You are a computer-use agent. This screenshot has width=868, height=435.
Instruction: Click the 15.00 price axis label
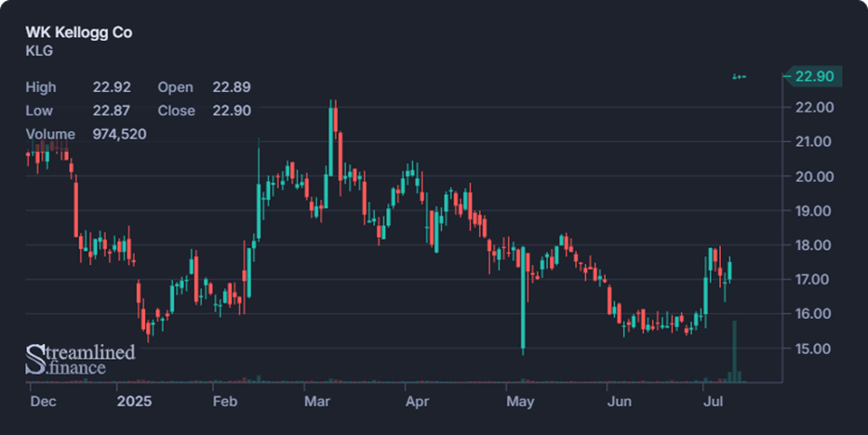(814, 349)
